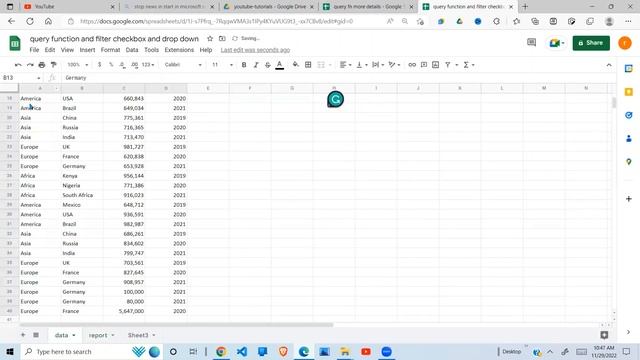Start a Google Meet call
640x360 pixels.
coord(557,43)
